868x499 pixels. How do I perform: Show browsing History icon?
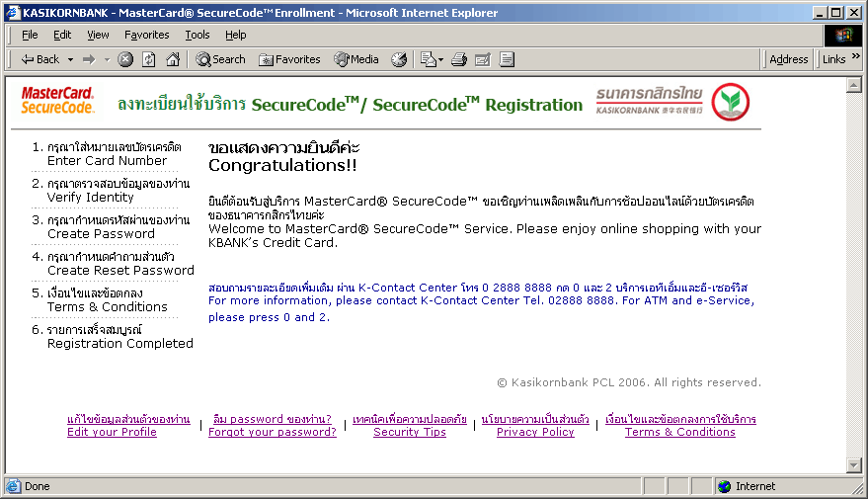coord(399,59)
